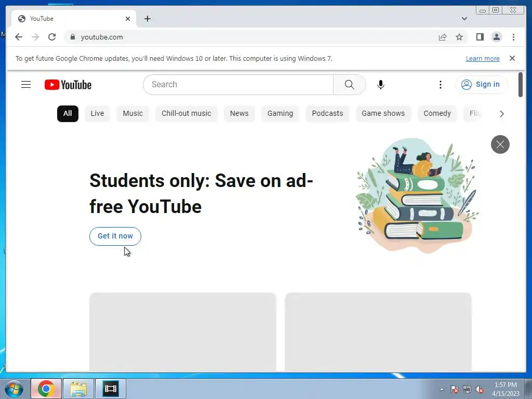Bookmark this tab with star icon

[459, 37]
